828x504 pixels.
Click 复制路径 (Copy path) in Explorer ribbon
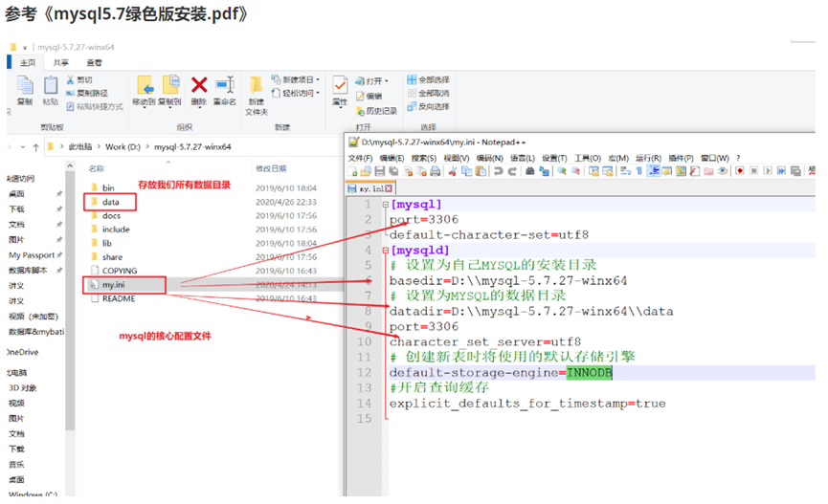click(86, 94)
